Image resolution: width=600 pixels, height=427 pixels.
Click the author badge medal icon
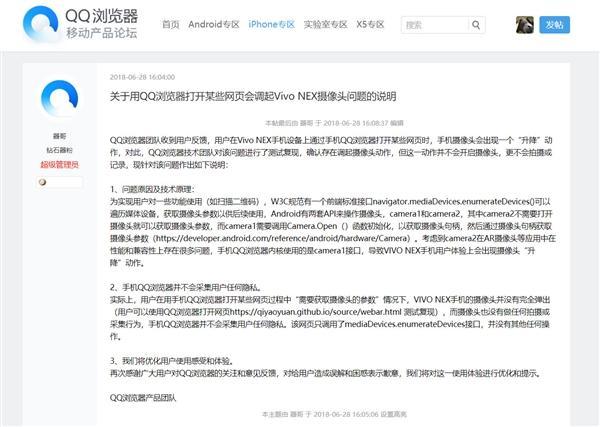tap(42, 182)
